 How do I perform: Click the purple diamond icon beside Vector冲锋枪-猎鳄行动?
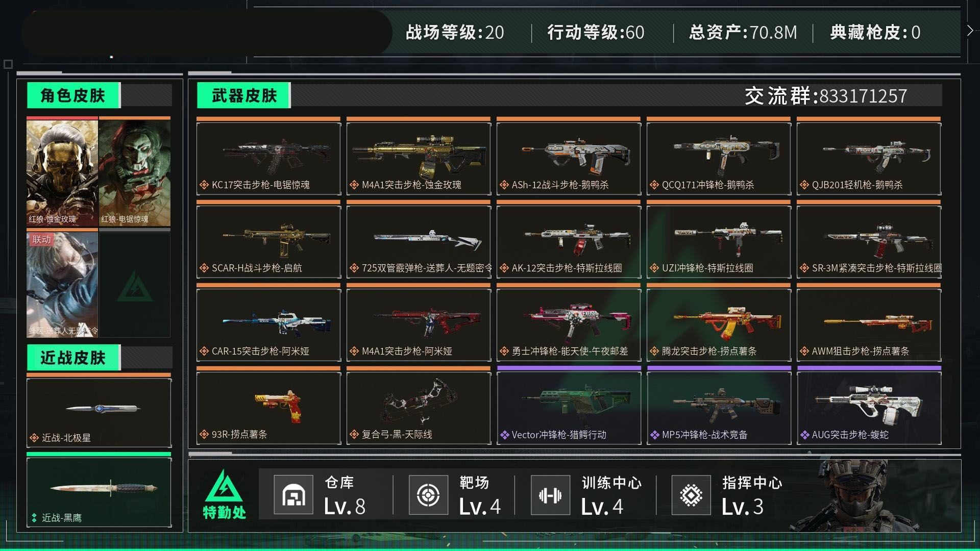coord(504,435)
